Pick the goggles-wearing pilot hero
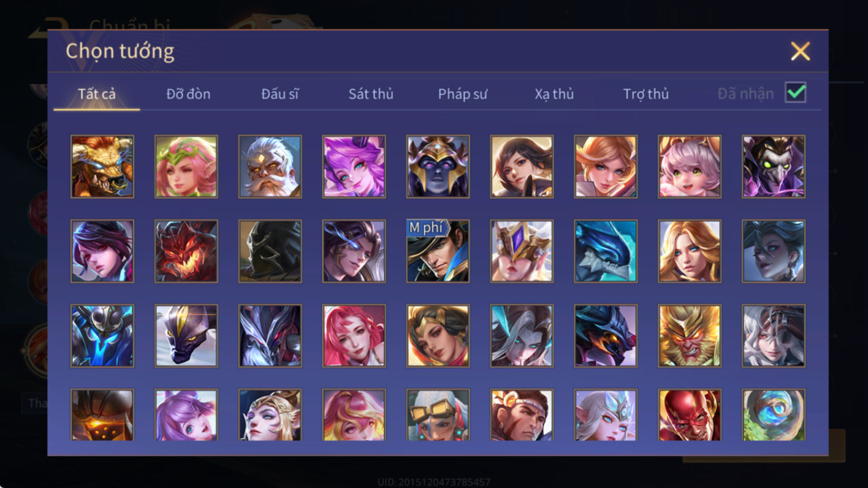Screen dimensions: 868x488 [x=438, y=415]
